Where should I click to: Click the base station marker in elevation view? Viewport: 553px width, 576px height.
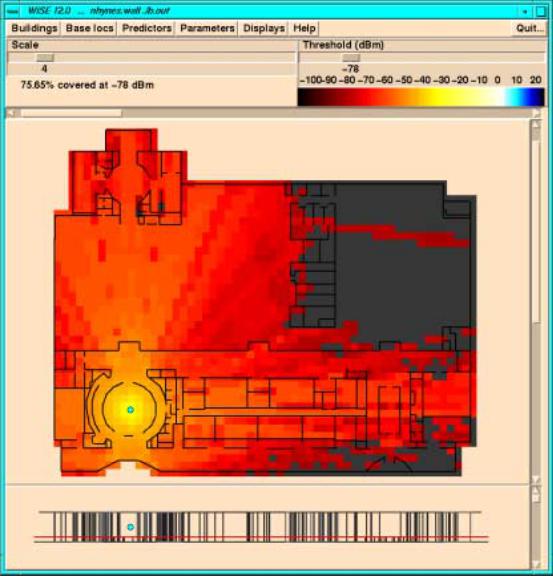point(130,527)
